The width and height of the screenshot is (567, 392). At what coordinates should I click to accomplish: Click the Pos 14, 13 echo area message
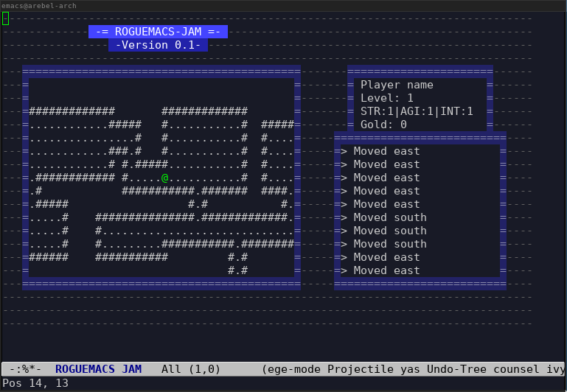pyautogui.click(x=35, y=383)
